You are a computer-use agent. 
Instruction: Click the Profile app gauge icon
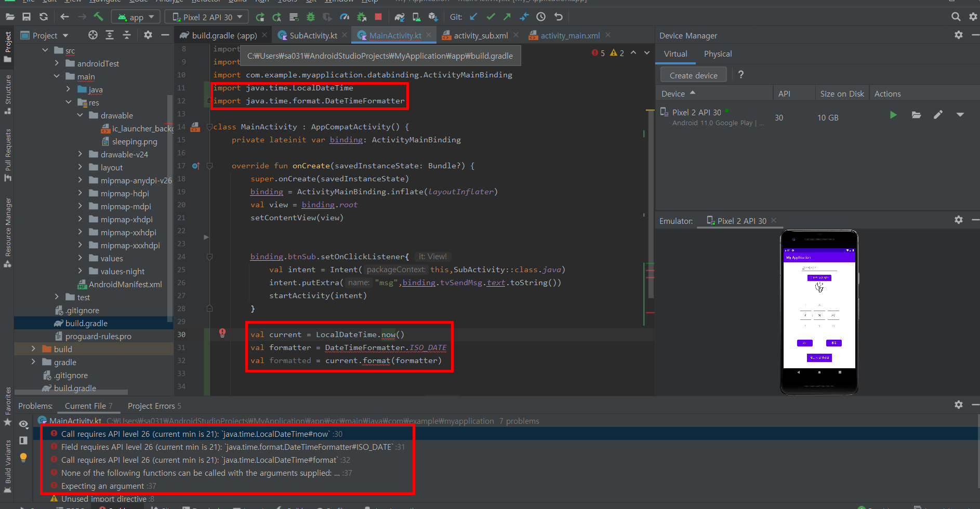(345, 17)
